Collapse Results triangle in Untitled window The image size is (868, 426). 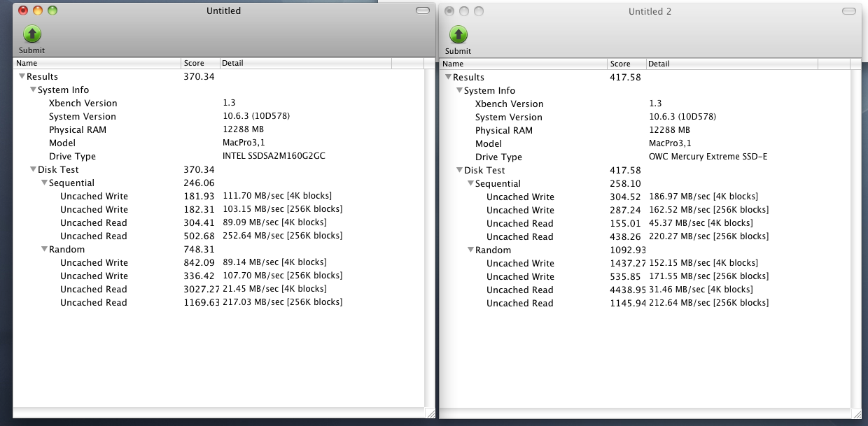pyautogui.click(x=22, y=76)
